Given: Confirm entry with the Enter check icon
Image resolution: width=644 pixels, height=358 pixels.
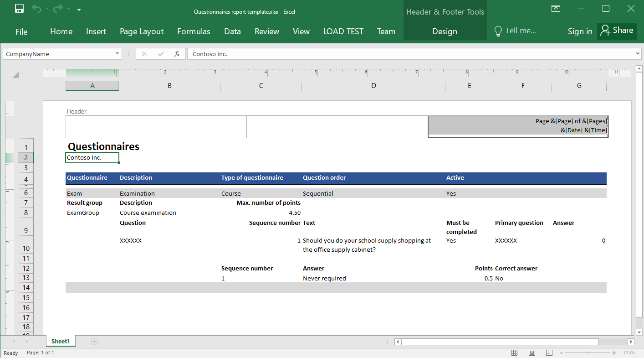Looking at the screenshot, I should [x=160, y=54].
